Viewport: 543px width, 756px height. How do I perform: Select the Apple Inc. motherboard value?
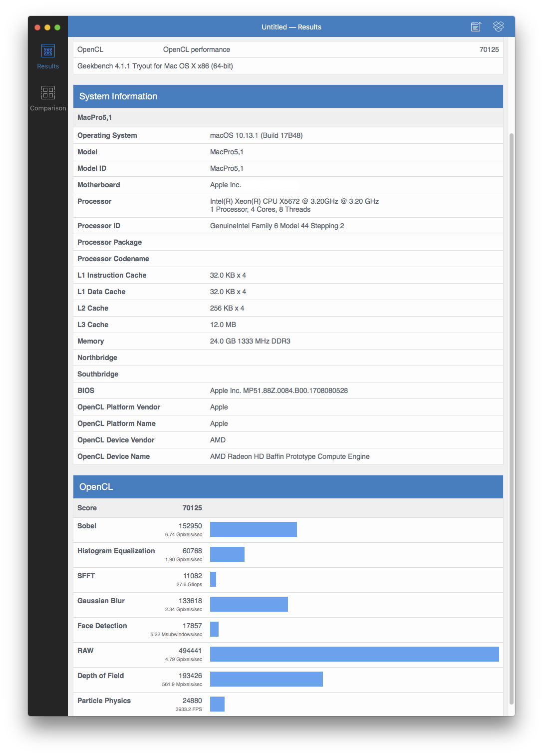[226, 185]
